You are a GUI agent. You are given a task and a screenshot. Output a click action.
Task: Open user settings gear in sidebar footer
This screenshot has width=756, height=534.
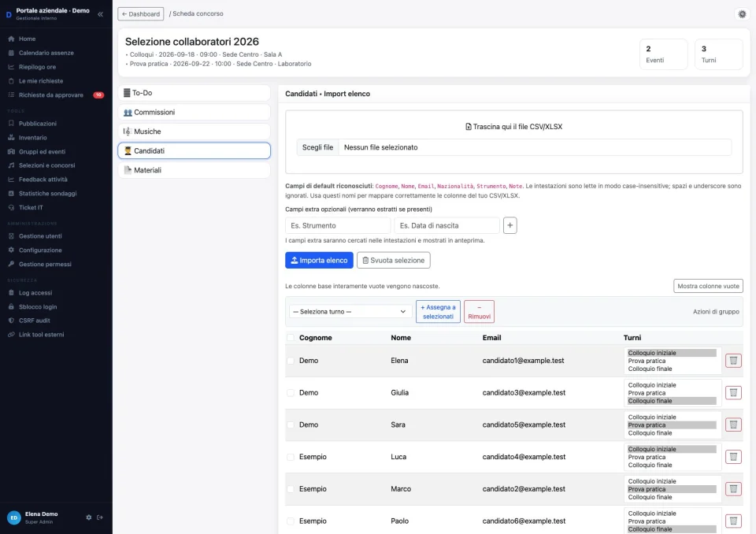tap(89, 517)
